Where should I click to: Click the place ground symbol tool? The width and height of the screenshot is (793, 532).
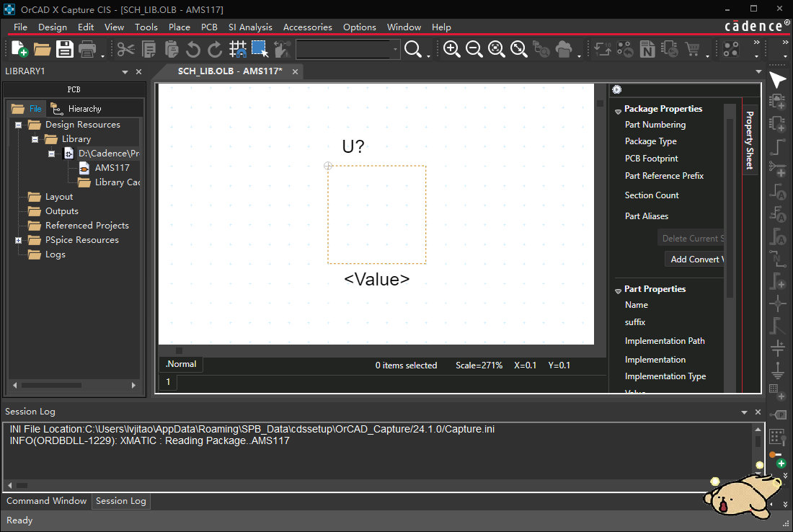tap(777, 371)
